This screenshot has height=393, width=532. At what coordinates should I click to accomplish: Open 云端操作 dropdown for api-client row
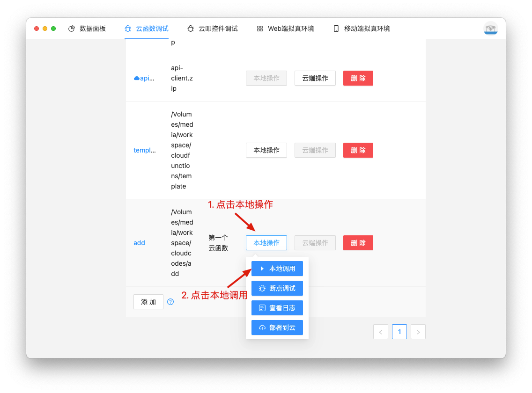tap(315, 78)
